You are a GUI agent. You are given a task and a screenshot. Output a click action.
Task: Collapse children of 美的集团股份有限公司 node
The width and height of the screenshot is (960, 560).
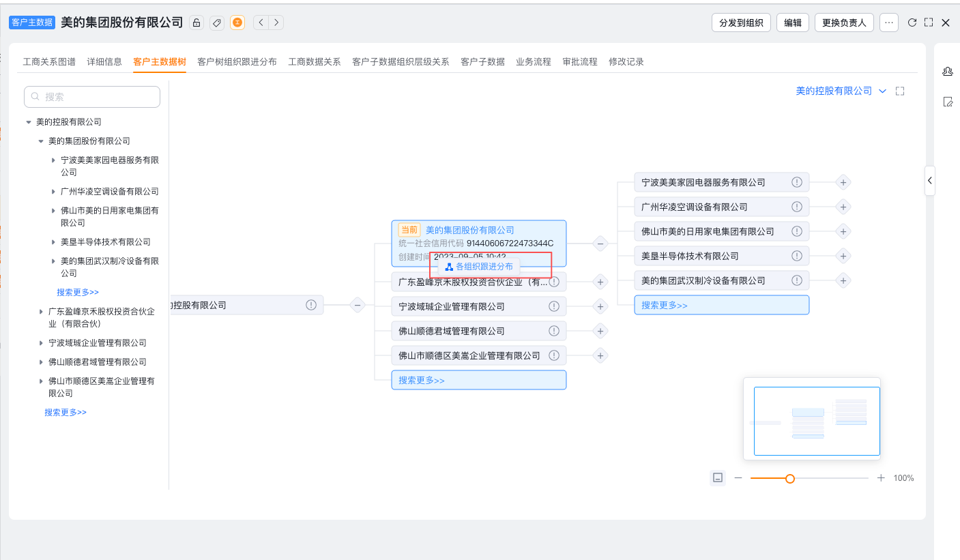pos(600,243)
